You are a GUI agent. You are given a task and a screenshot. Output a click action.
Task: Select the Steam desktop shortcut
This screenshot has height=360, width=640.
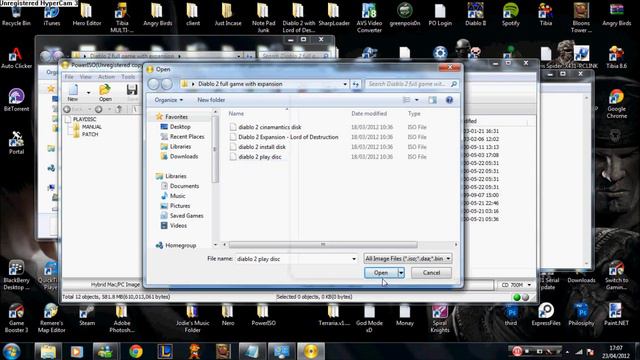pos(87,315)
